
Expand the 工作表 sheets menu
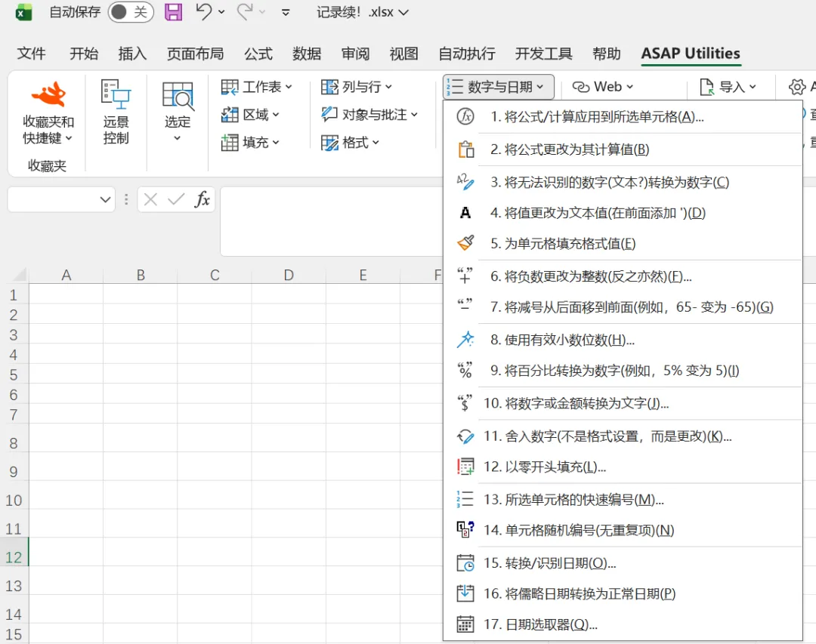[x=257, y=87]
